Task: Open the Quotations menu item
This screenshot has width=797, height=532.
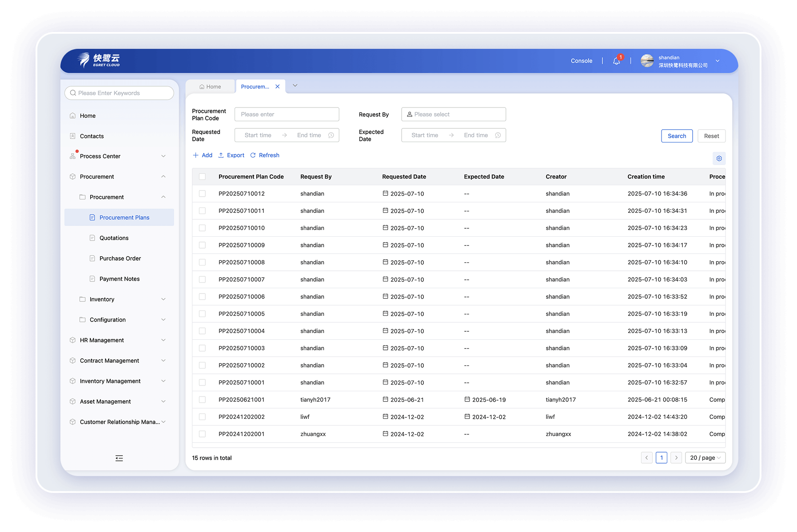Action: click(x=114, y=238)
